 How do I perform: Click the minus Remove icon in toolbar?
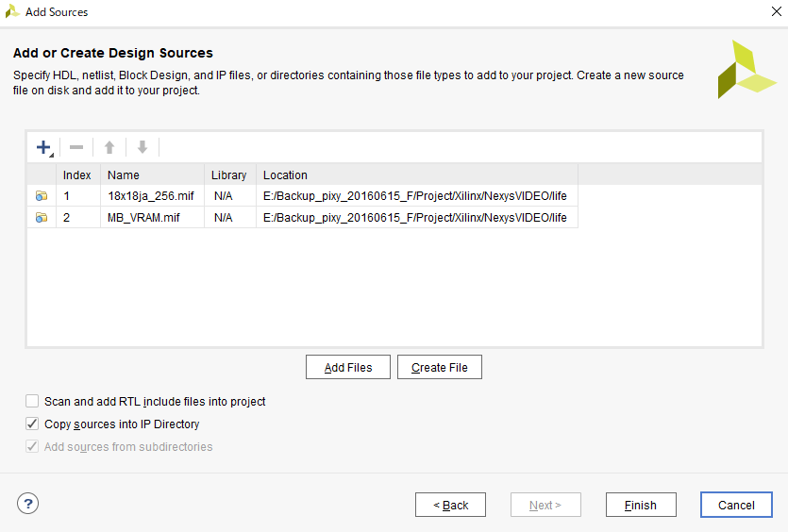(x=76, y=147)
